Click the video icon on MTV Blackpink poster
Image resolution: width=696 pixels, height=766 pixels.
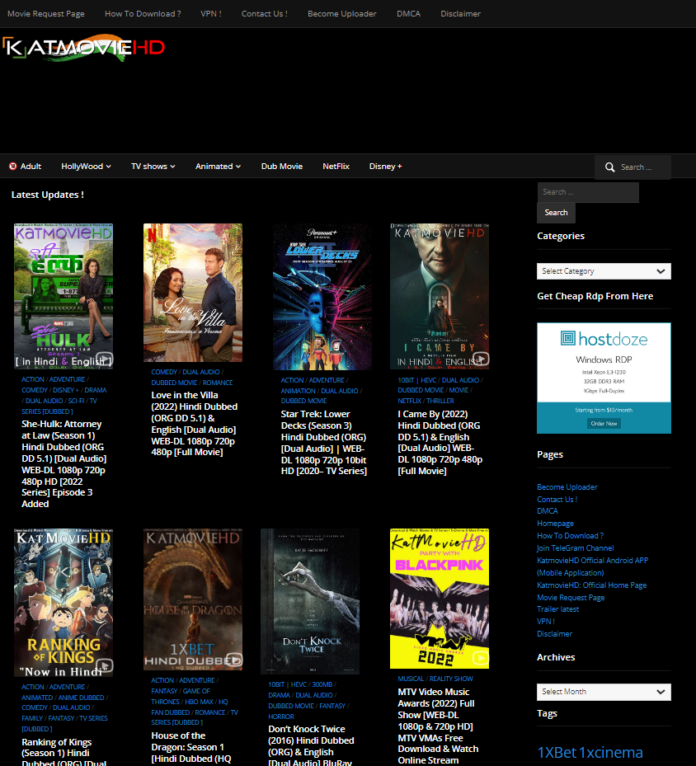click(x=480, y=658)
